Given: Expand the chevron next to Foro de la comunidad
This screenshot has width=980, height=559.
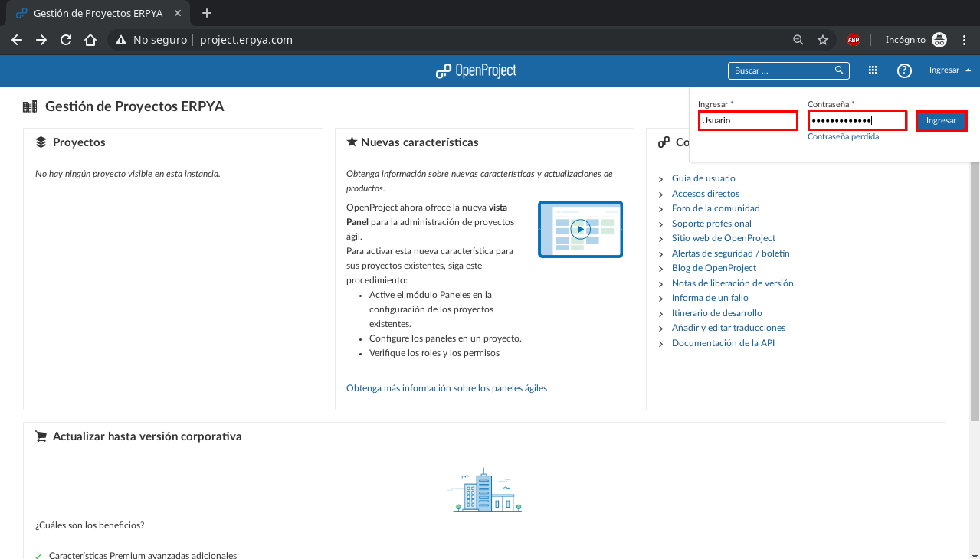Looking at the screenshot, I should pos(660,208).
